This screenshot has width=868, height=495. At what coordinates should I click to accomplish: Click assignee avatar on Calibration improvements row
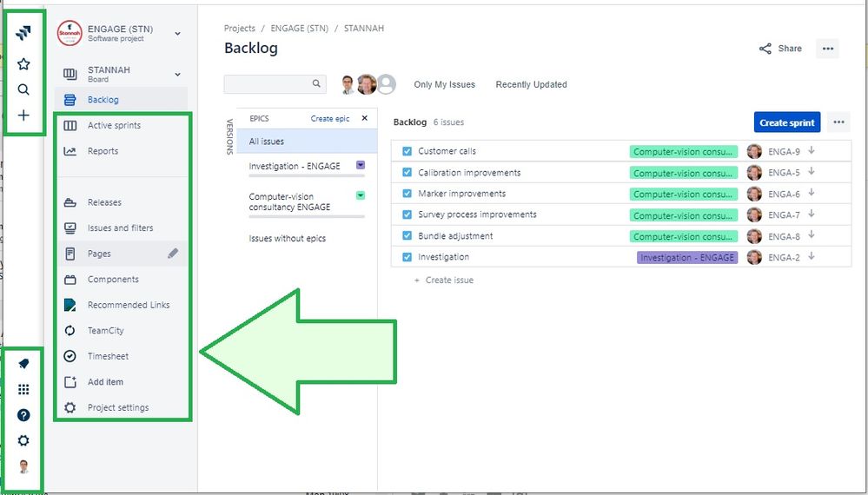[754, 173]
